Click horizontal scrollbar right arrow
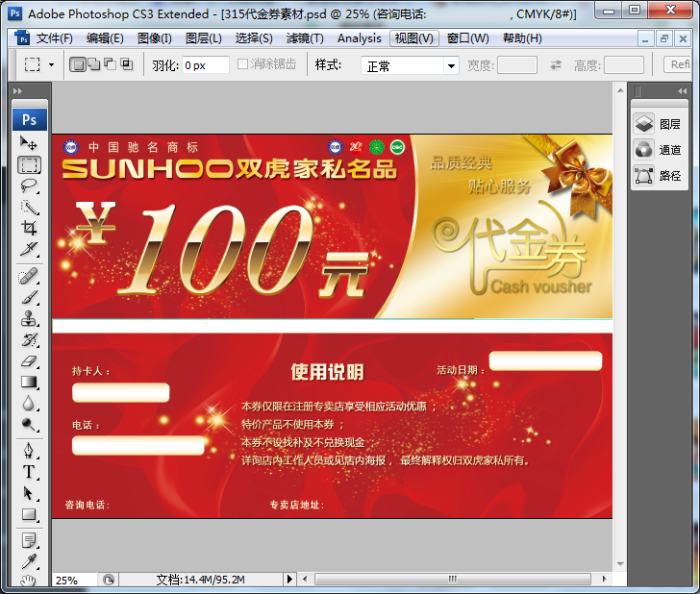 coord(604,580)
